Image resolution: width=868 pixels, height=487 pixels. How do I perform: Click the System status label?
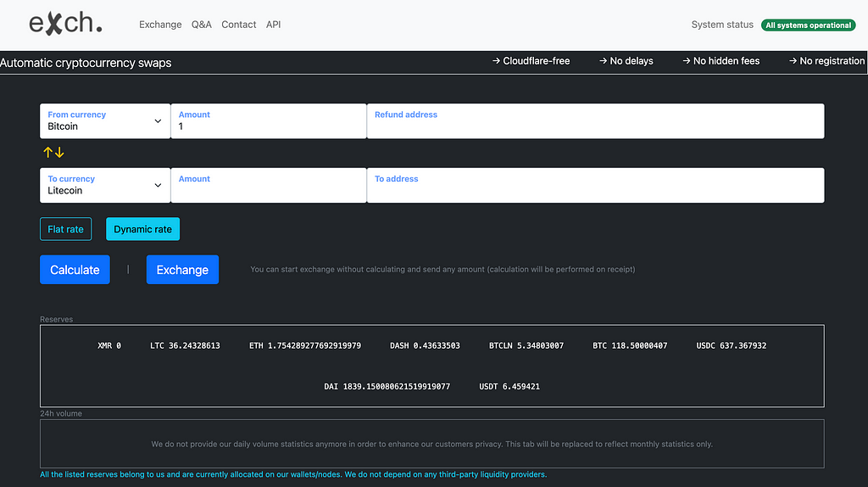pos(722,25)
